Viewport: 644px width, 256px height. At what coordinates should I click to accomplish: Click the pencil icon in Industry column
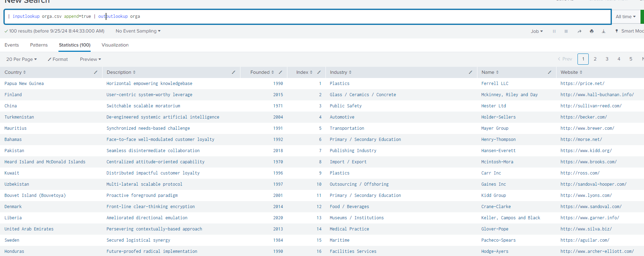[470, 72]
